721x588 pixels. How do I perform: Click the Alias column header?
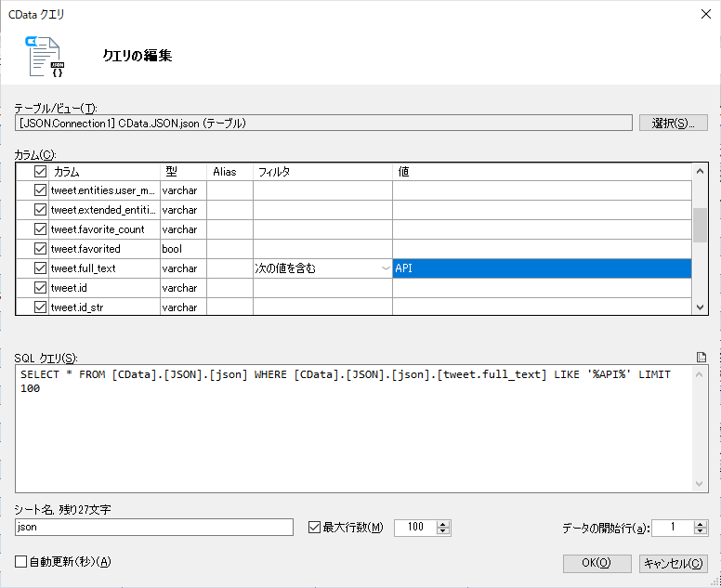[229, 172]
